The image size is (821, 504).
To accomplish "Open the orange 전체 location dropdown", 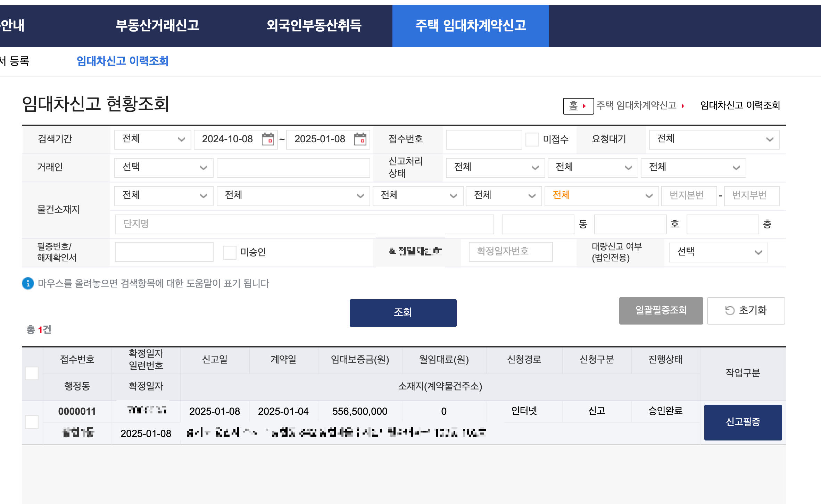I will [601, 195].
